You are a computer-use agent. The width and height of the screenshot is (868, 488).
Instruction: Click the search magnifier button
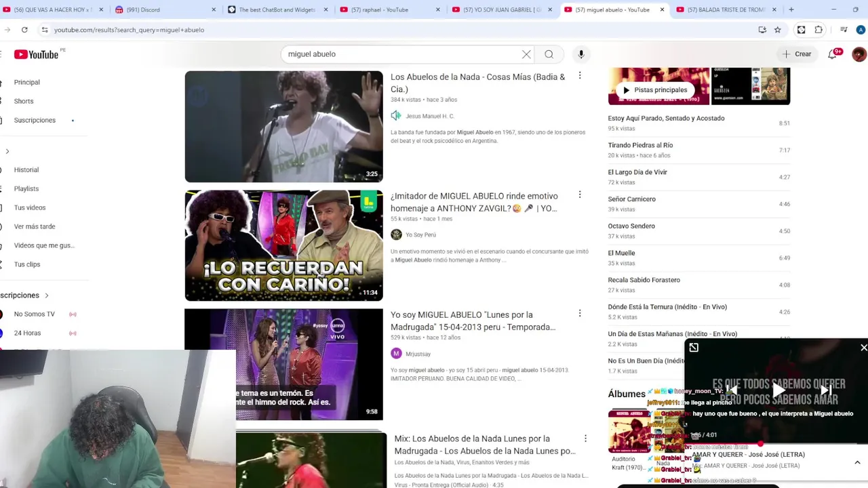coord(549,54)
